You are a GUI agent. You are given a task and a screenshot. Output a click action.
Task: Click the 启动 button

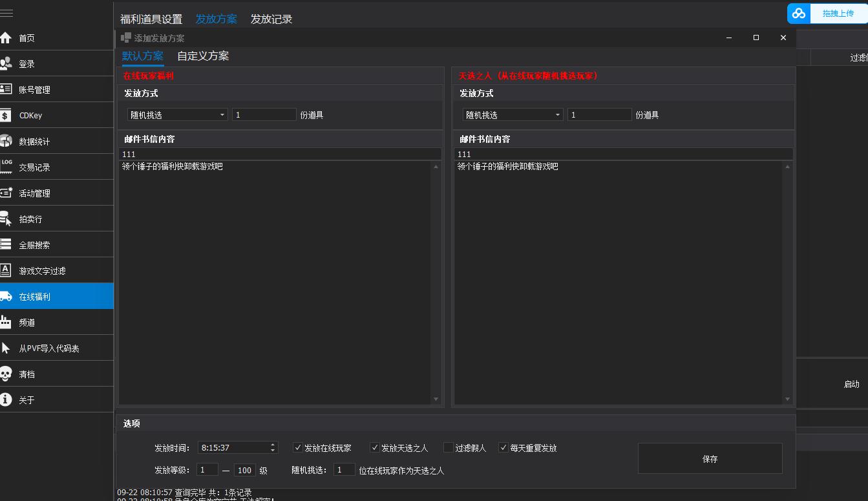coord(851,384)
